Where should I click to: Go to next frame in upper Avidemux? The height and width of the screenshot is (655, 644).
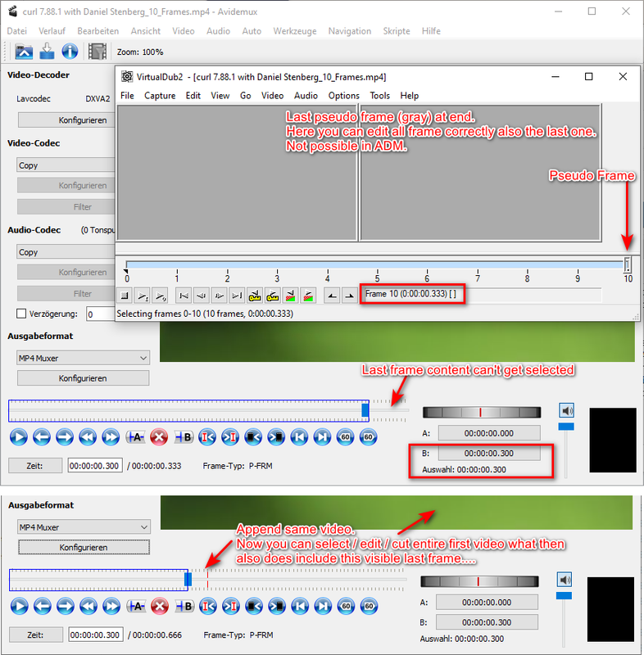[x=65, y=437]
